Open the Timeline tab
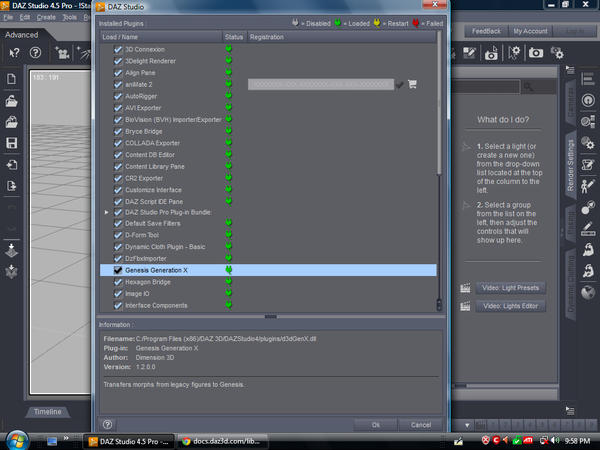The image size is (600, 450). pos(47,412)
